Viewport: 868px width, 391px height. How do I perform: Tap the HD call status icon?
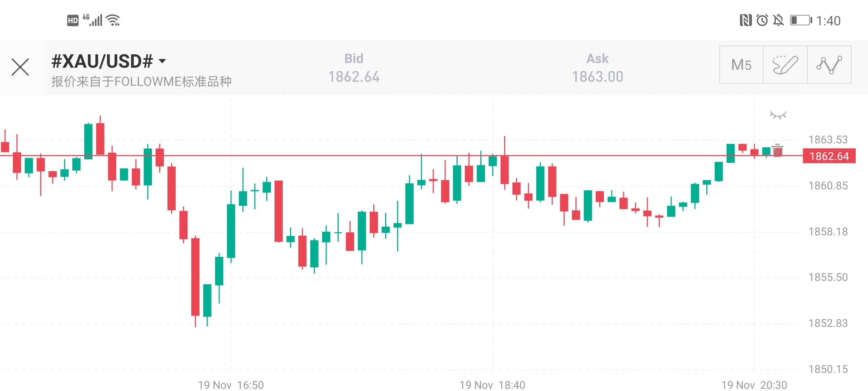coord(73,21)
